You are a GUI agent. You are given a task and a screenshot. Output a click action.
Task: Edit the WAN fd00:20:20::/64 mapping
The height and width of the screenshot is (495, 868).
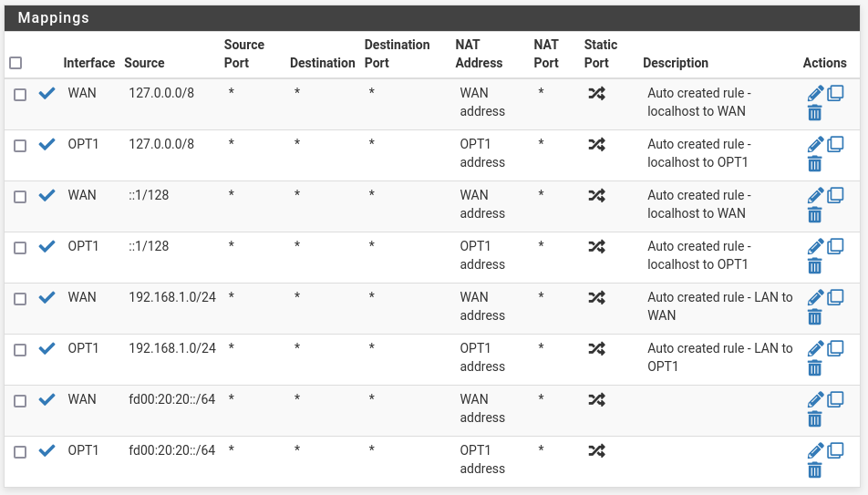(x=815, y=400)
